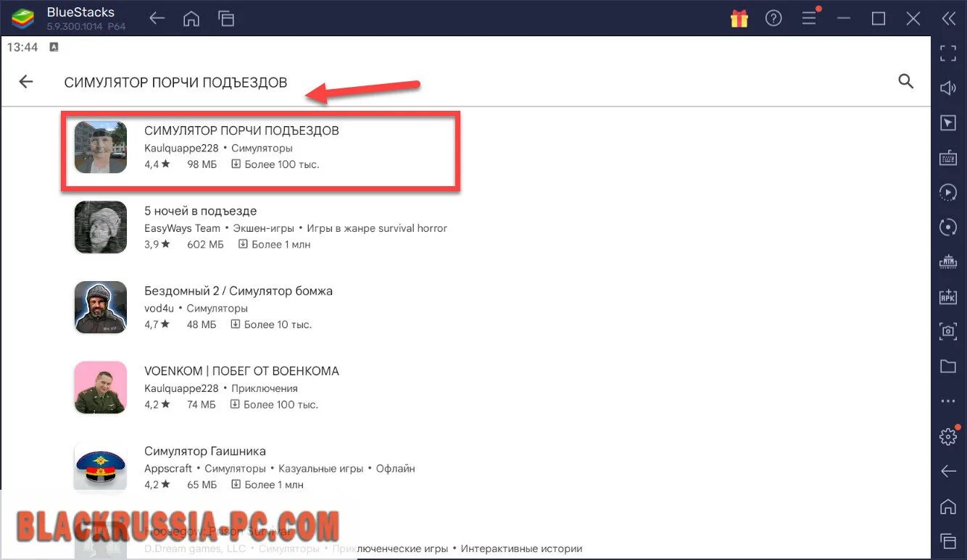The height and width of the screenshot is (560, 967).
Task: Take a screenshot with camera icon in sidebar
Action: pyautogui.click(x=948, y=331)
